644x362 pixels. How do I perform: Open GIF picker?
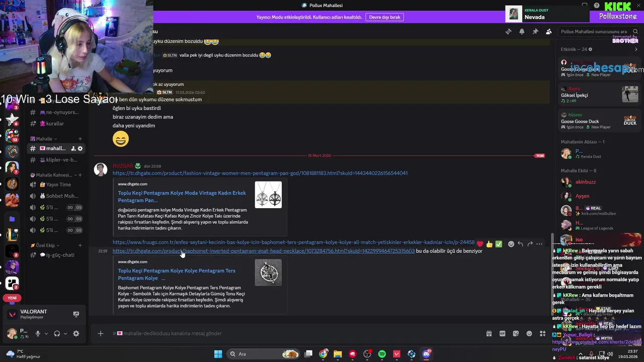pyautogui.click(x=502, y=333)
